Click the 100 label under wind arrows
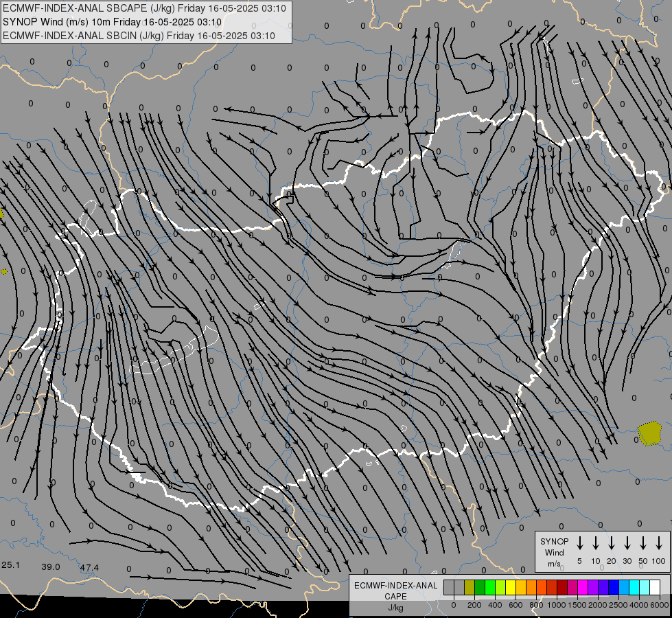672x618 pixels. [659, 561]
